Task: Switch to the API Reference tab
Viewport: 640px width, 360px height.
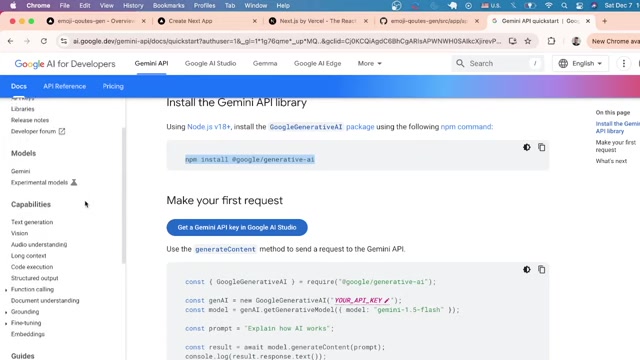Action: coord(64,86)
